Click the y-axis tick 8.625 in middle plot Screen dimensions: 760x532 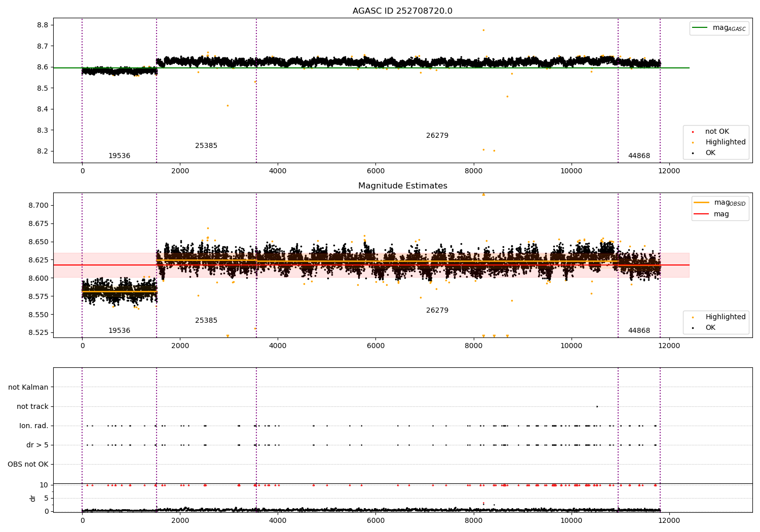(x=39, y=260)
